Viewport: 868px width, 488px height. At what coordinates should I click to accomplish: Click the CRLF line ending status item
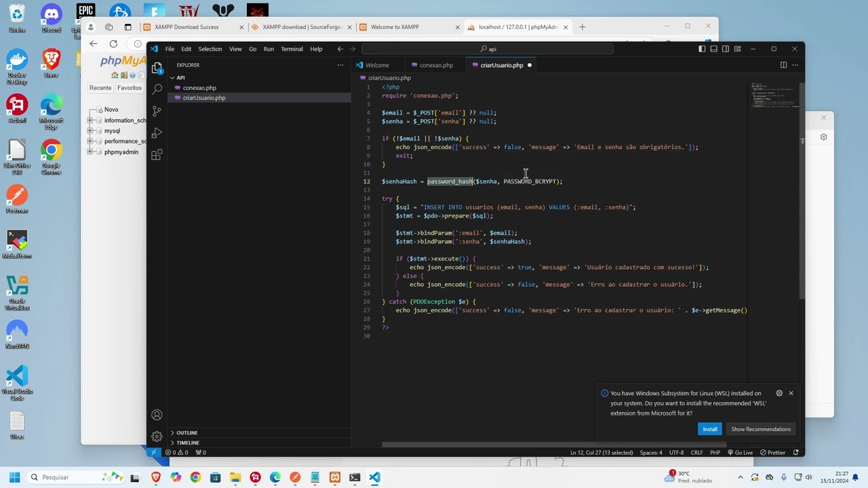[x=696, y=452]
